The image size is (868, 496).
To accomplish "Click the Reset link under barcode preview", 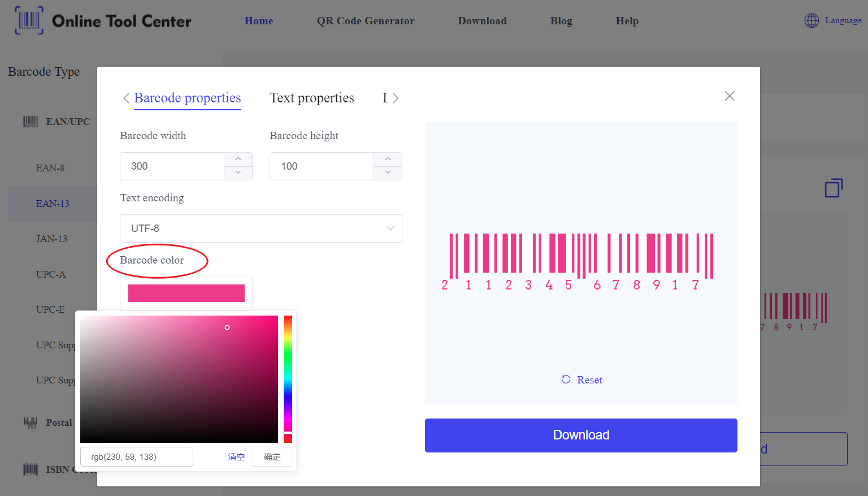I will tap(589, 380).
